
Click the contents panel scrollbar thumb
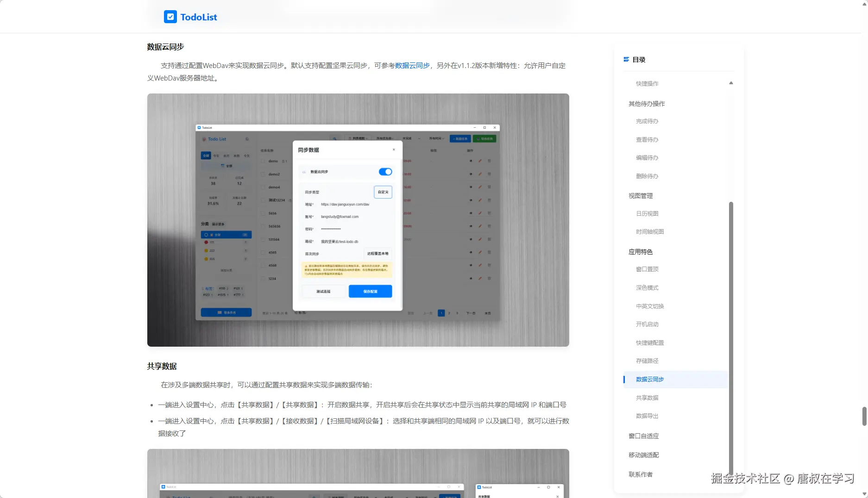click(731, 338)
